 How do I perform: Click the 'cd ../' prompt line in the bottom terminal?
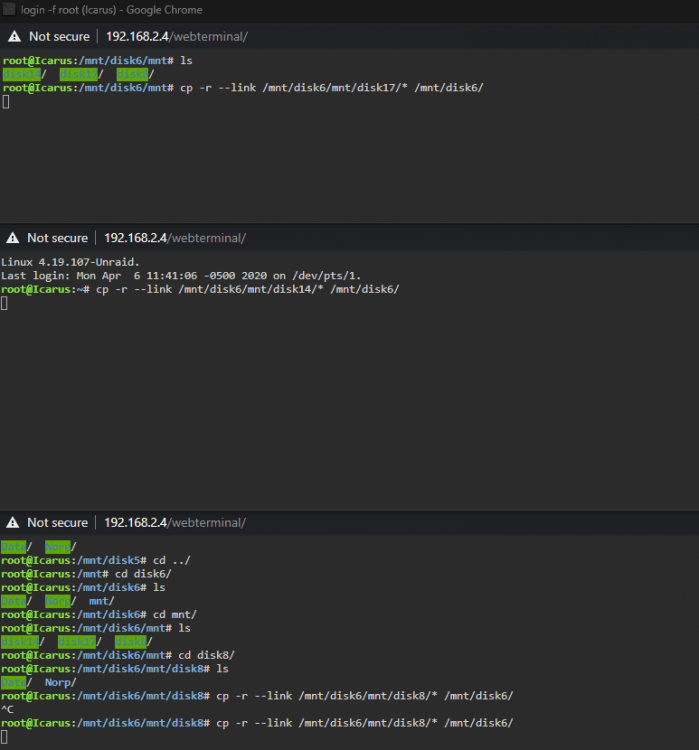point(96,560)
